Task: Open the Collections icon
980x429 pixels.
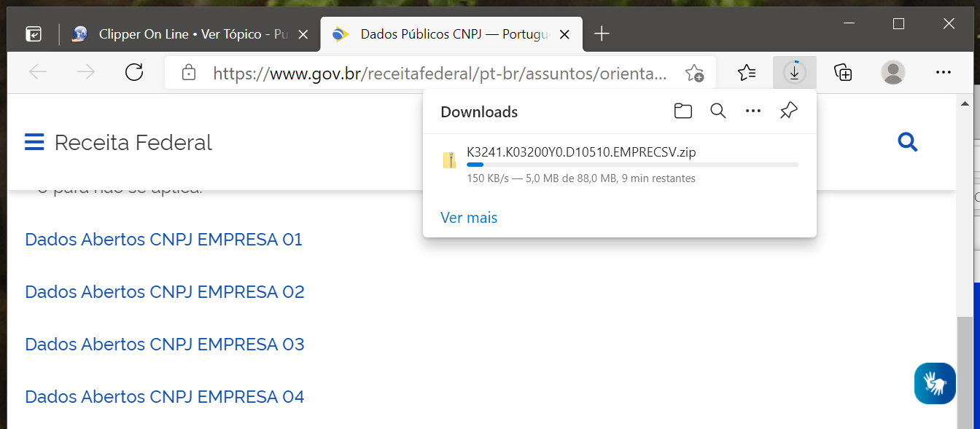Action: (x=843, y=72)
